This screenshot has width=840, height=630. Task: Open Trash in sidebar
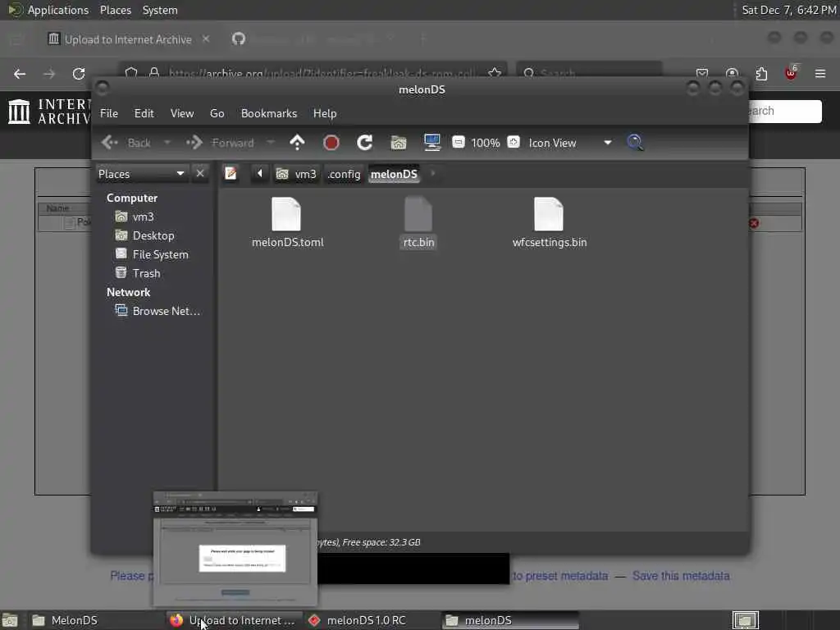click(x=146, y=273)
